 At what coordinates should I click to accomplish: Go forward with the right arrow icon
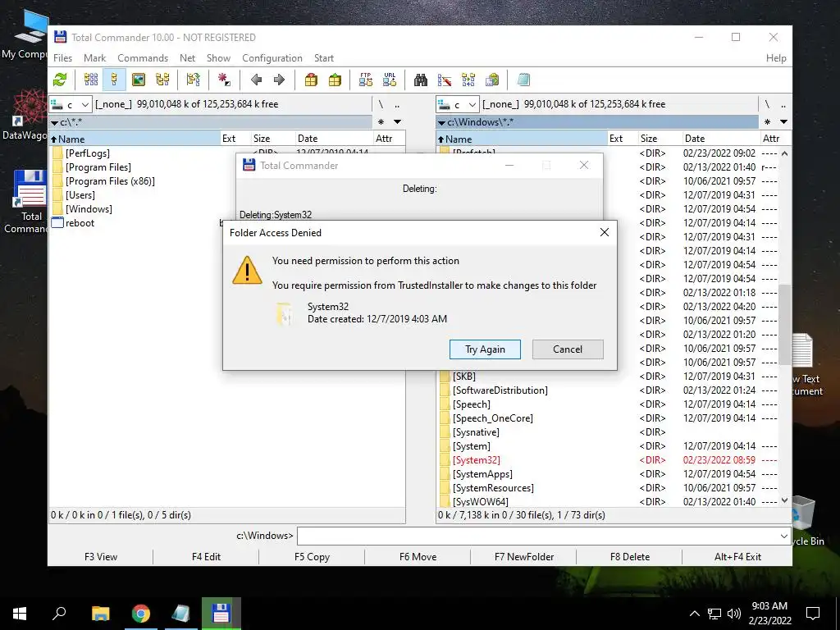tap(279, 80)
